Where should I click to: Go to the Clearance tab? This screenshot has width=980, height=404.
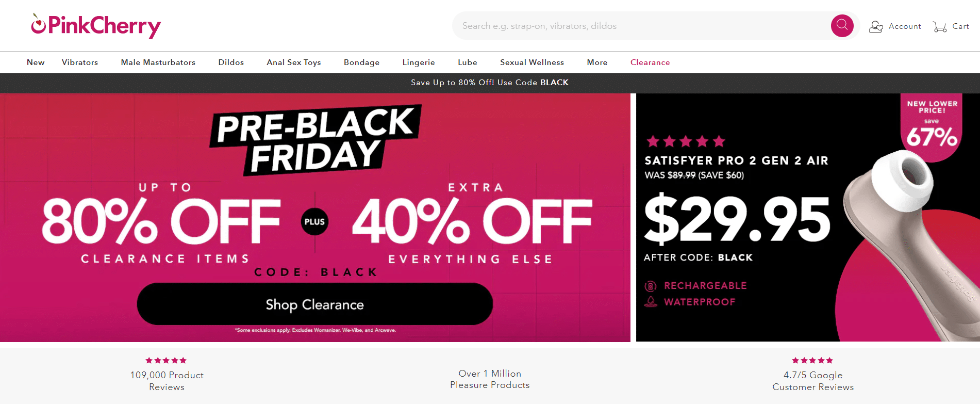tap(650, 62)
